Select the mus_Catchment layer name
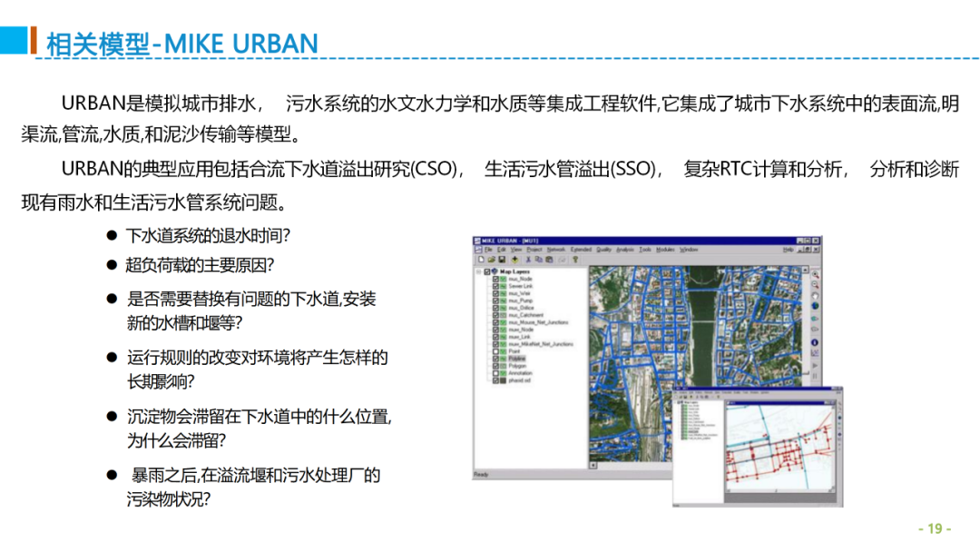 coord(525,315)
